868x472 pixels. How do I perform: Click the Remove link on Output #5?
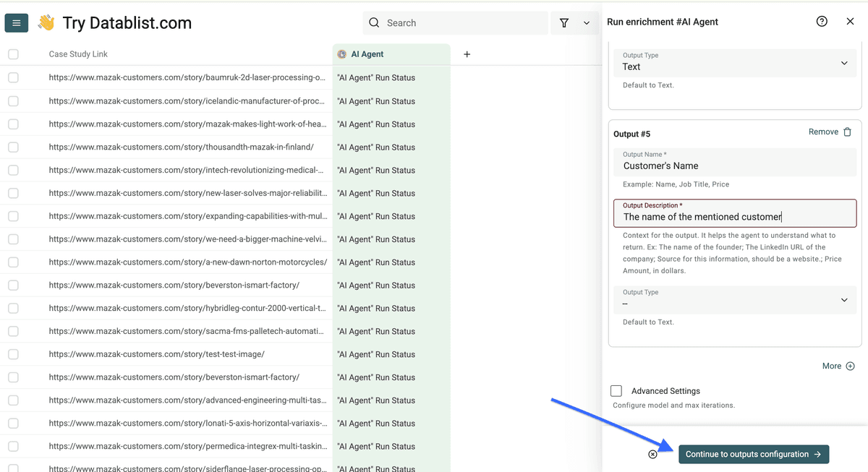[823, 132]
